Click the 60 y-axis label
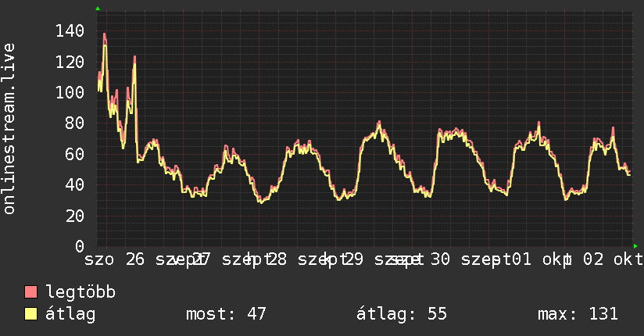 pos(75,154)
